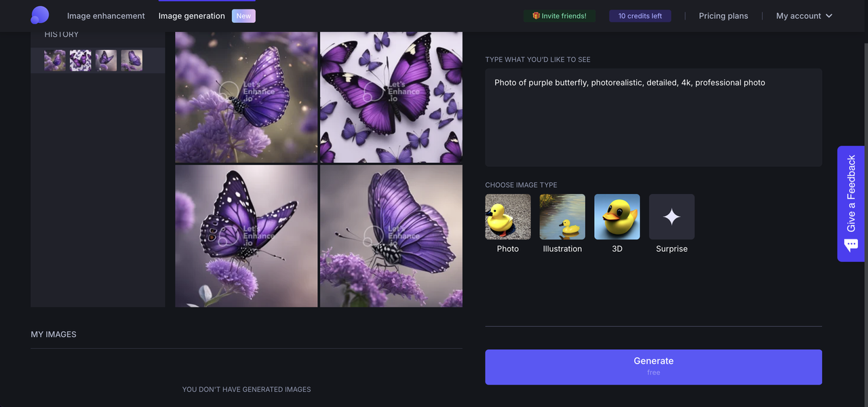Open the Image generation tab
Viewport: 868px width, 407px height.
point(192,16)
